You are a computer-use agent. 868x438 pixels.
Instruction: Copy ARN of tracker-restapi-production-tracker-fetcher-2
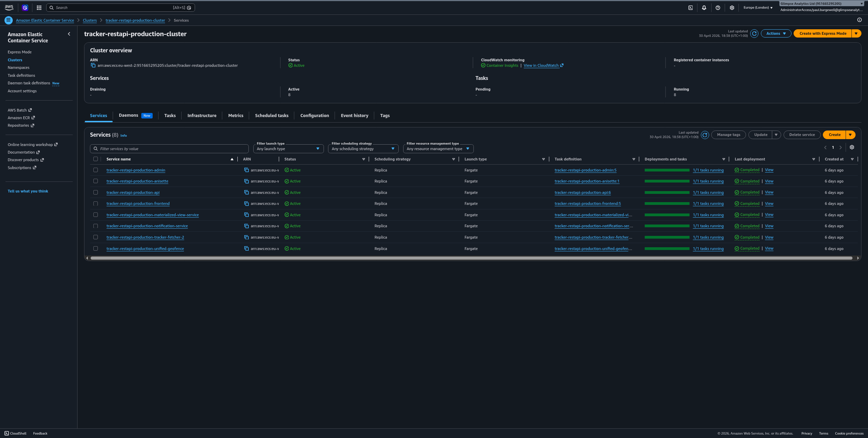point(246,238)
